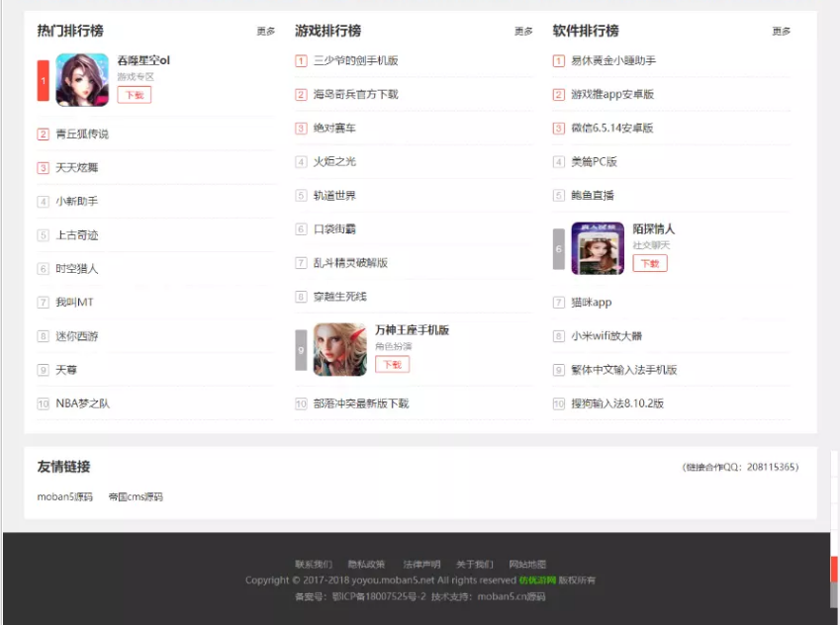Click 社交聊天 category under 陌探情人
This screenshot has height=625, width=840.
pos(651,245)
